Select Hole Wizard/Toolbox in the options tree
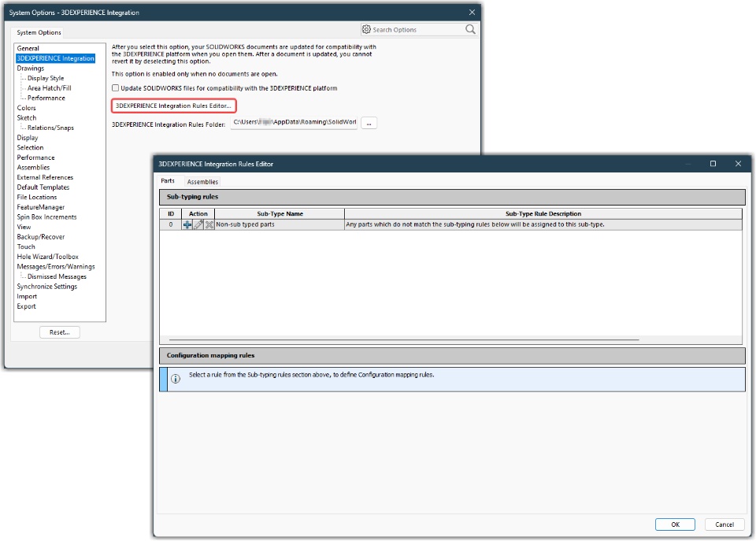This screenshot has width=756, height=541. (47, 257)
